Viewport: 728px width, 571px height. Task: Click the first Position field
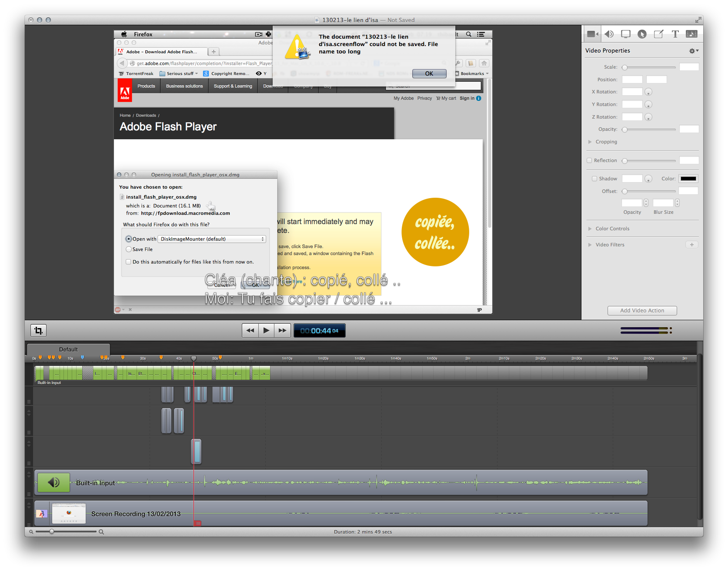click(x=632, y=80)
